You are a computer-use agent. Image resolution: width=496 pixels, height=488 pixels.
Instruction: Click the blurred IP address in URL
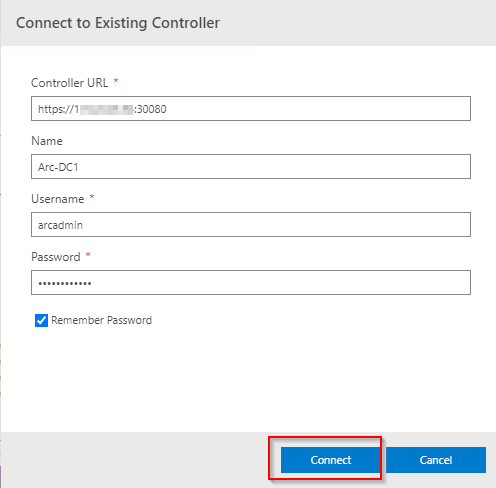tap(106, 109)
